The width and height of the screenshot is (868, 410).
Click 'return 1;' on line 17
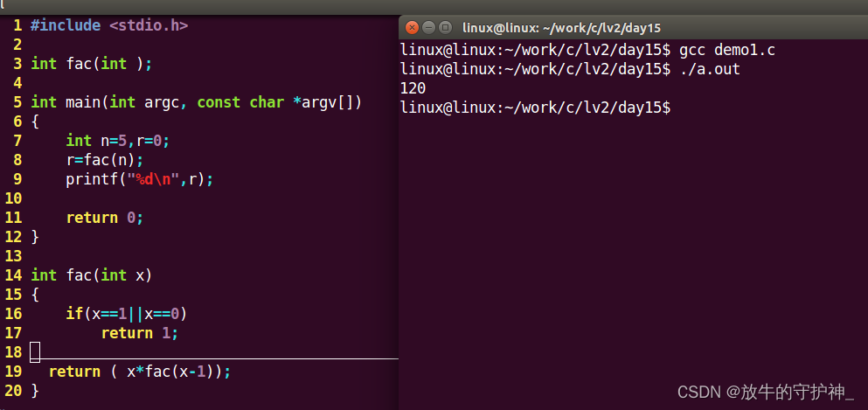140,333
